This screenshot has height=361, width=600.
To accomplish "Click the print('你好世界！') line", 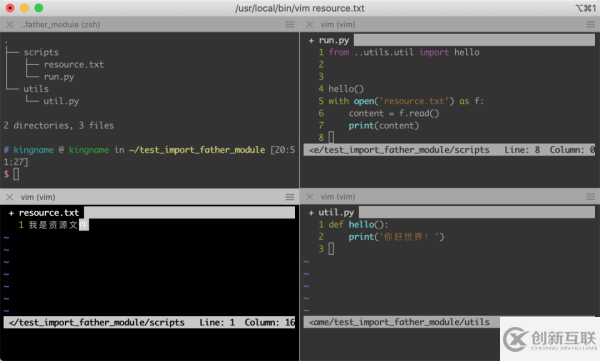I will (x=396, y=237).
